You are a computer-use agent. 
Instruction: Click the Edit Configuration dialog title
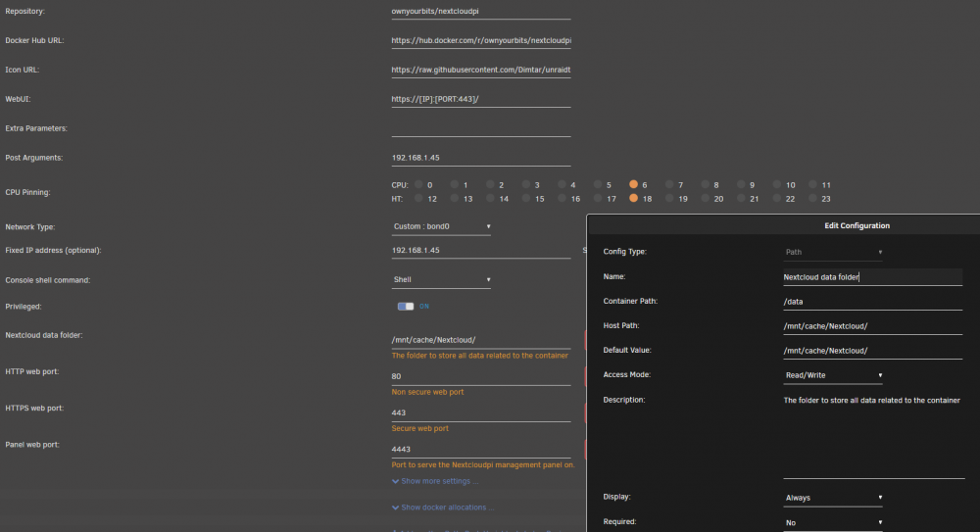click(x=857, y=225)
